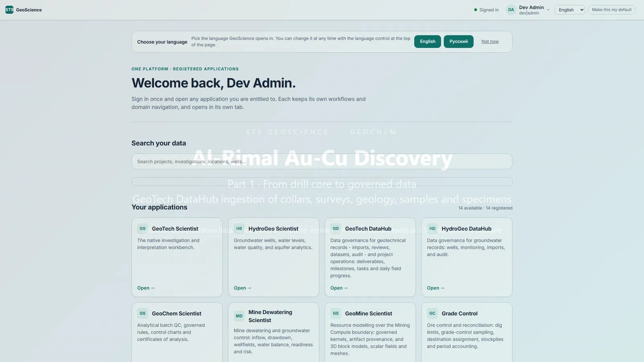Click the 'Welcome back, Dev Admin.' heading

click(x=213, y=83)
